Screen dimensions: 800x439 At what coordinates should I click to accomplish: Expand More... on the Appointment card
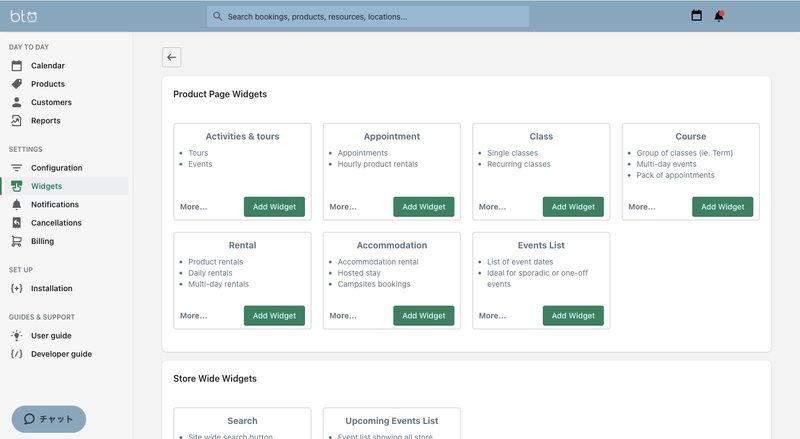tap(343, 207)
